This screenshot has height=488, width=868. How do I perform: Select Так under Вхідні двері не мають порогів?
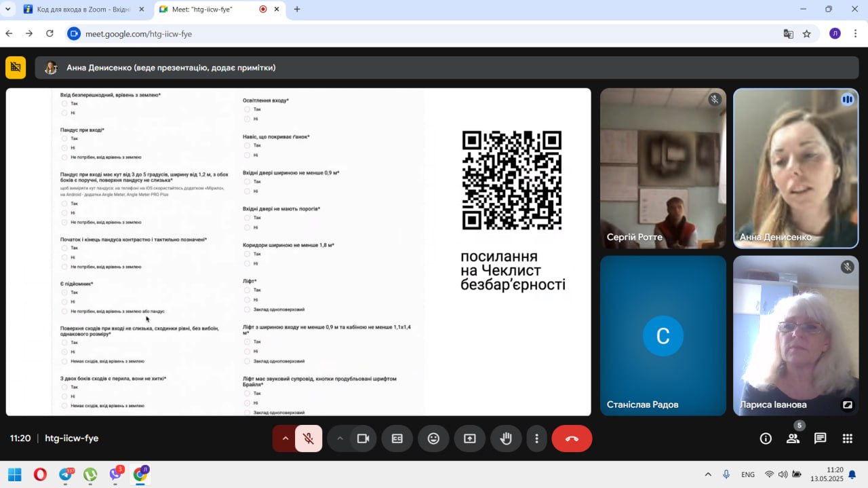248,218
